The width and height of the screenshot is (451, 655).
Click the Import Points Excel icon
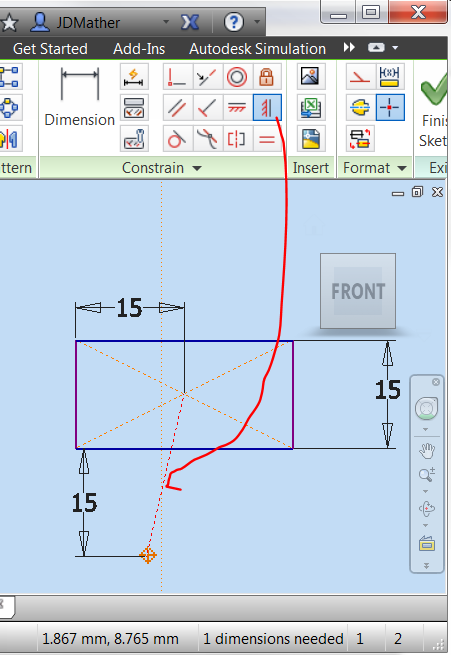click(x=311, y=108)
